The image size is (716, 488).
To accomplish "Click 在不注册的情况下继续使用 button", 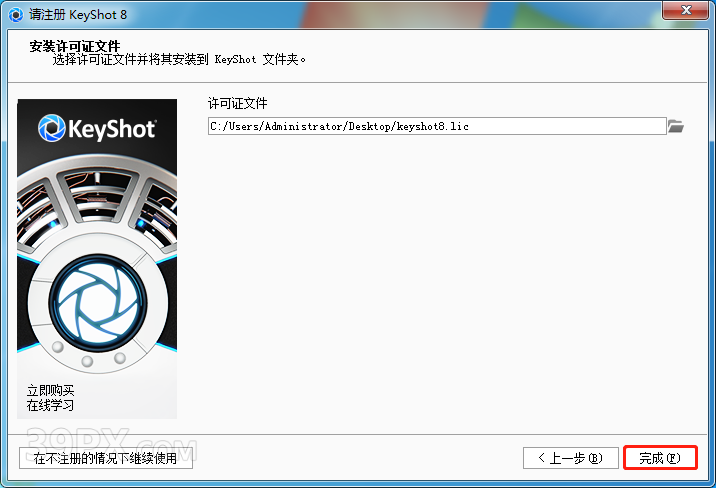I will (x=105, y=458).
